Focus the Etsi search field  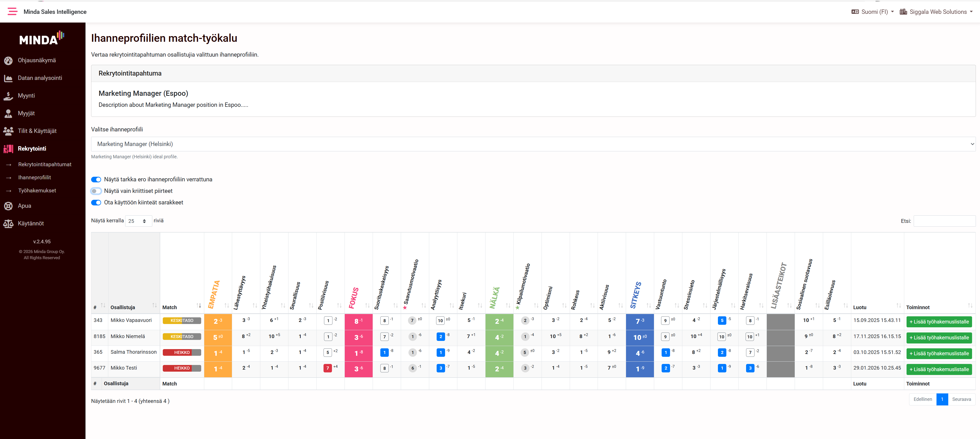tap(944, 221)
